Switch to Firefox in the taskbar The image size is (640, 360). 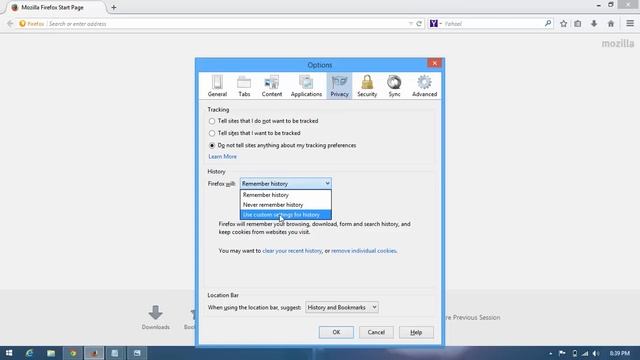(x=94, y=353)
